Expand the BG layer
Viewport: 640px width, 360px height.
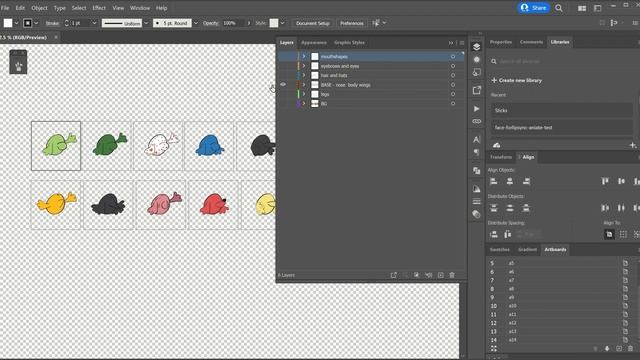click(304, 103)
